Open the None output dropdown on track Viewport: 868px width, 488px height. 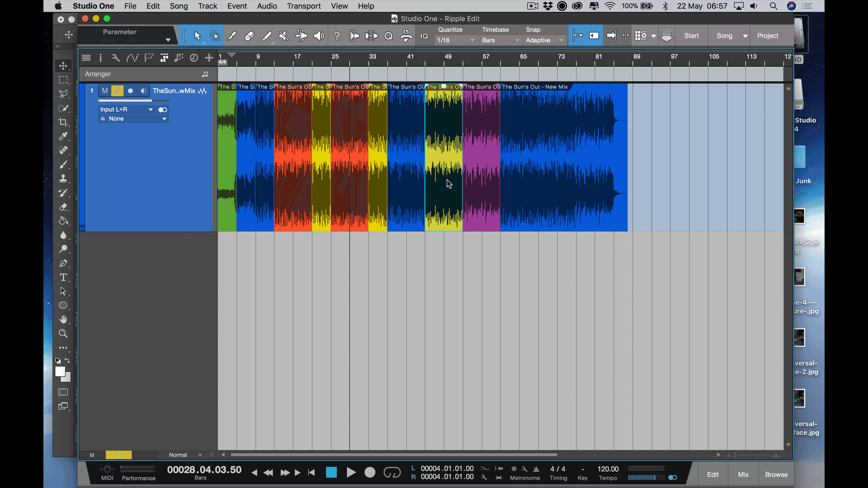tap(133, 119)
